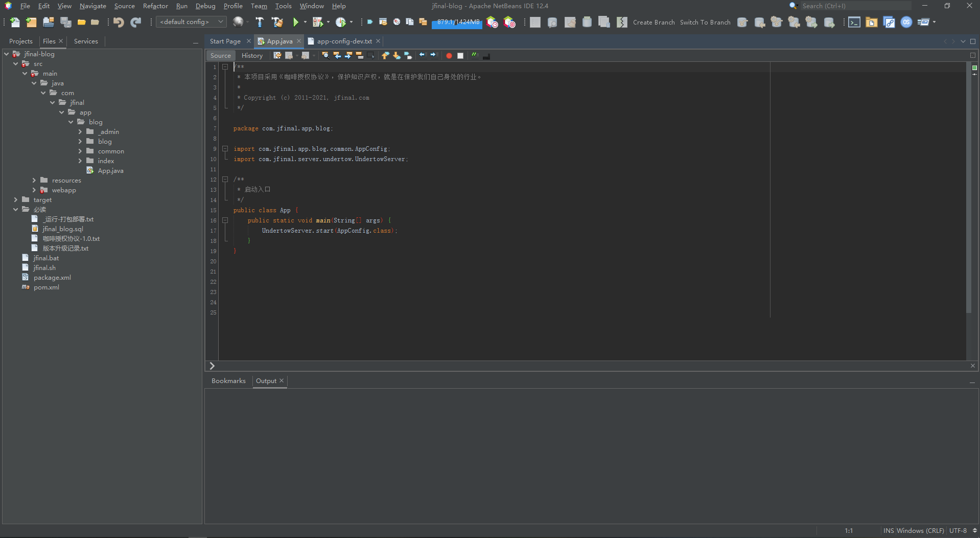
Task: Switch to app-config-dev.txt tab
Action: 344,41
